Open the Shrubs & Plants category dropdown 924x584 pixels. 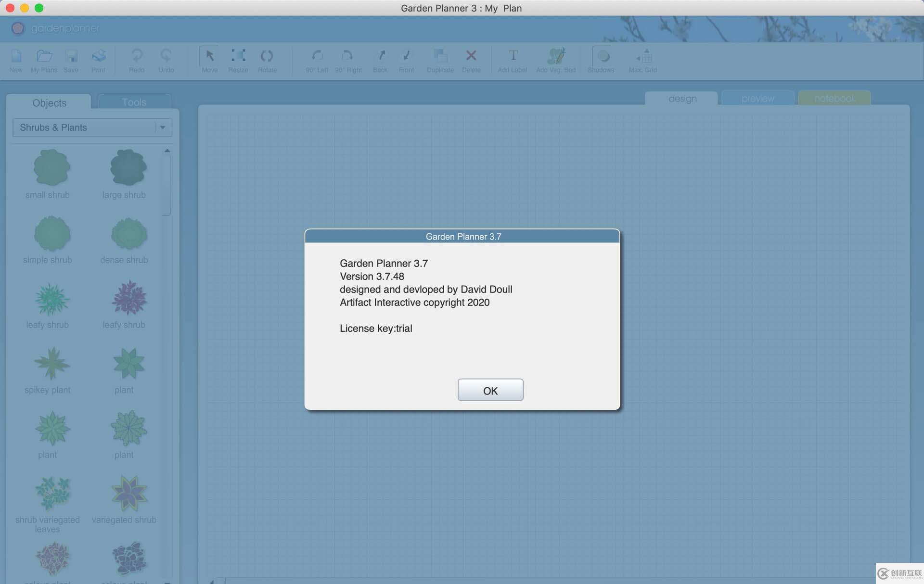click(x=92, y=127)
